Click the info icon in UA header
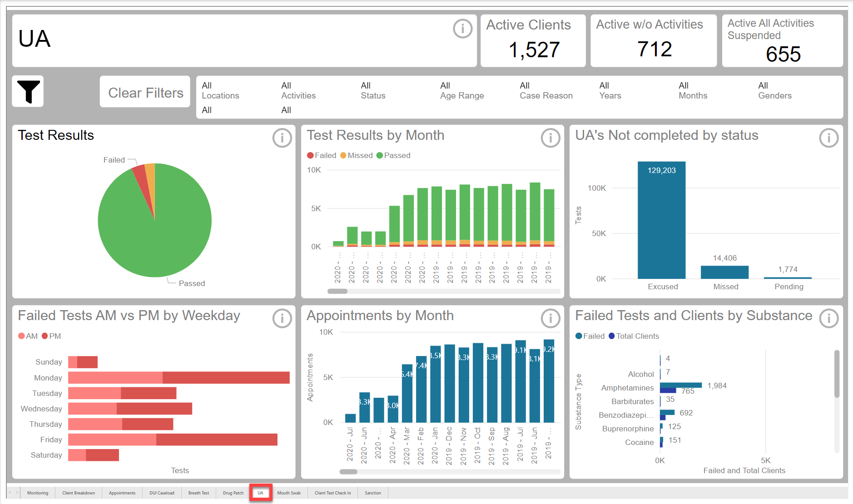 [x=462, y=29]
